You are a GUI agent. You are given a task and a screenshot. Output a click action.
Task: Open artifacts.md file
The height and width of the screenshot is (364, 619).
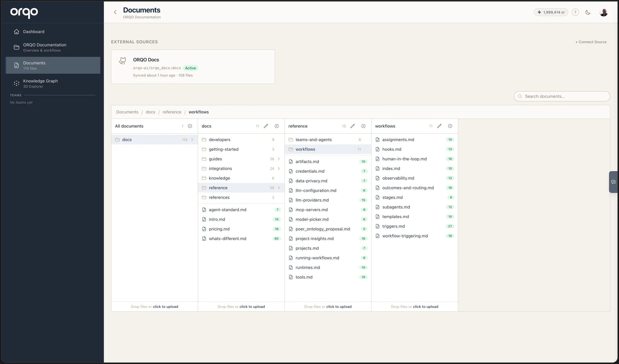[x=328, y=162]
